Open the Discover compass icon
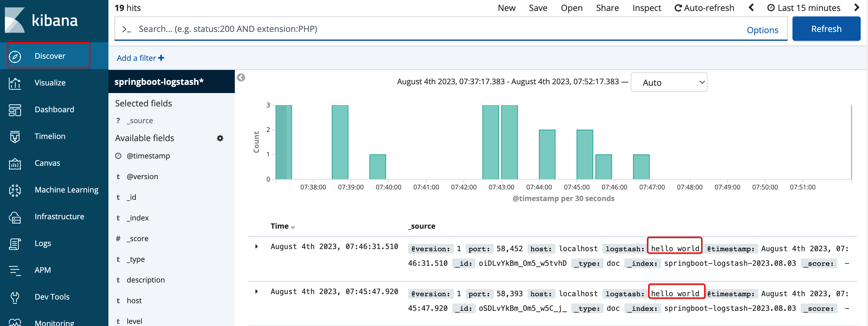 (x=15, y=56)
